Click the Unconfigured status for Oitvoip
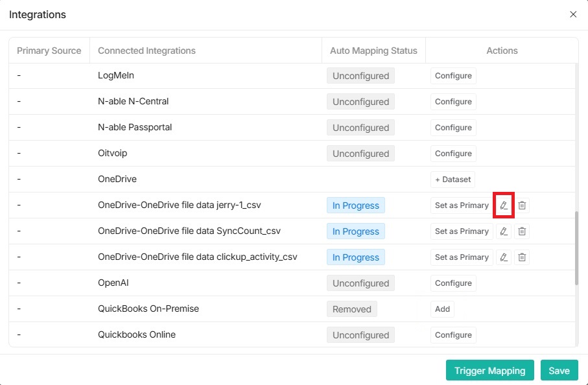This screenshot has height=385, width=588. [x=360, y=154]
